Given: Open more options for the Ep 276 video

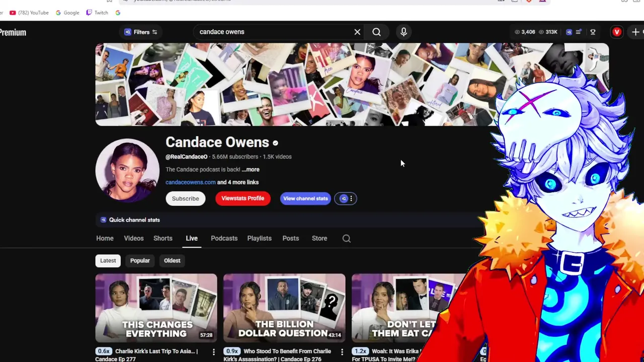Looking at the screenshot, I should (x=342, y=352).
